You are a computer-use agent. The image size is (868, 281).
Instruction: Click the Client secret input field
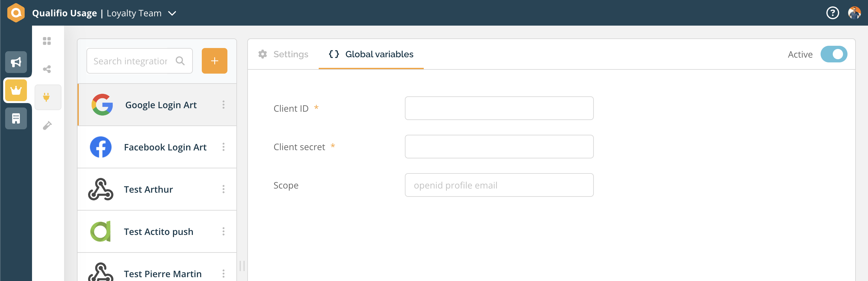point(499,146)
